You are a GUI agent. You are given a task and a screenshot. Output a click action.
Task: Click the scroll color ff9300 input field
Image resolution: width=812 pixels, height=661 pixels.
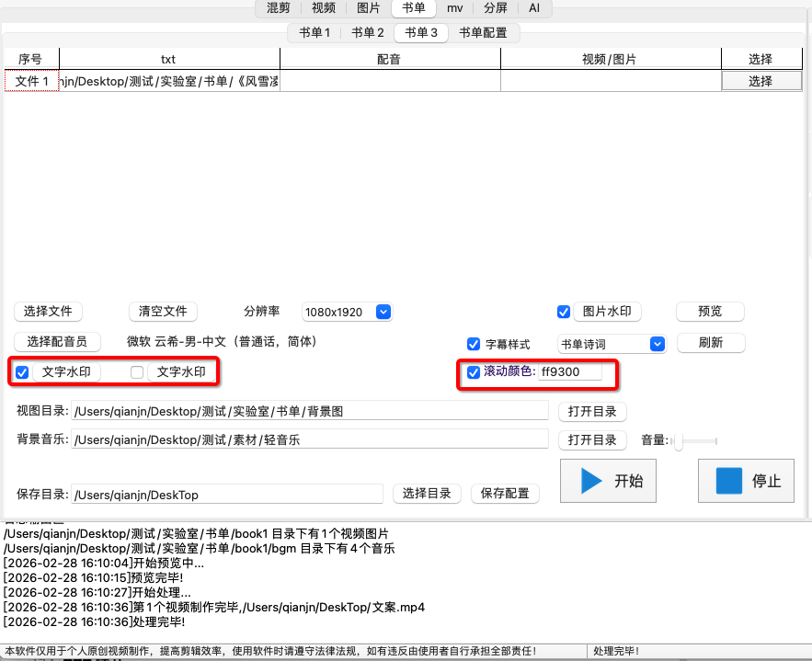(x=569, y=371)
